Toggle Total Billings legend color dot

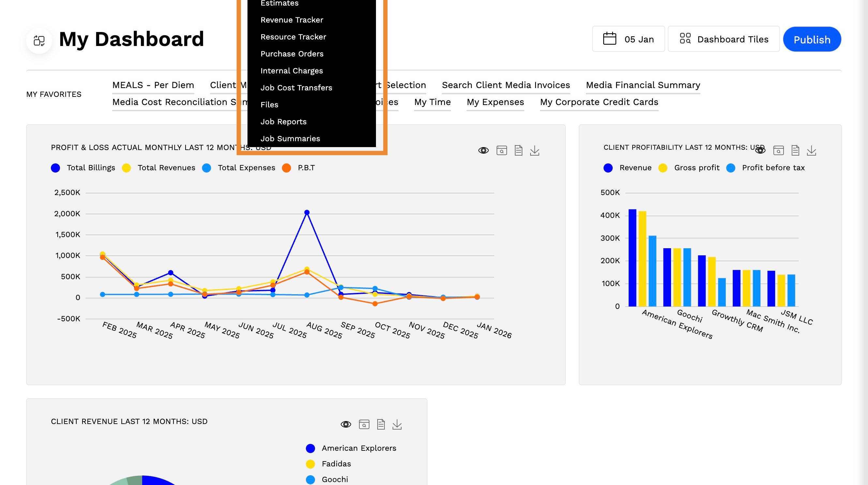56,168
